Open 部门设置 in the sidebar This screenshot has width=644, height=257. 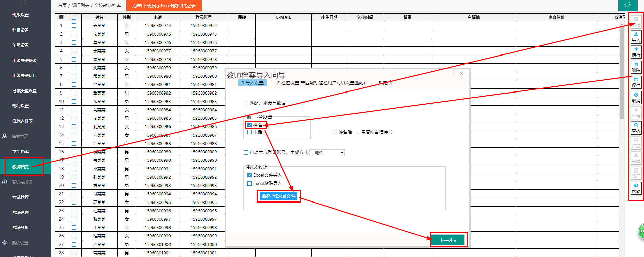[x=21, y=106]
